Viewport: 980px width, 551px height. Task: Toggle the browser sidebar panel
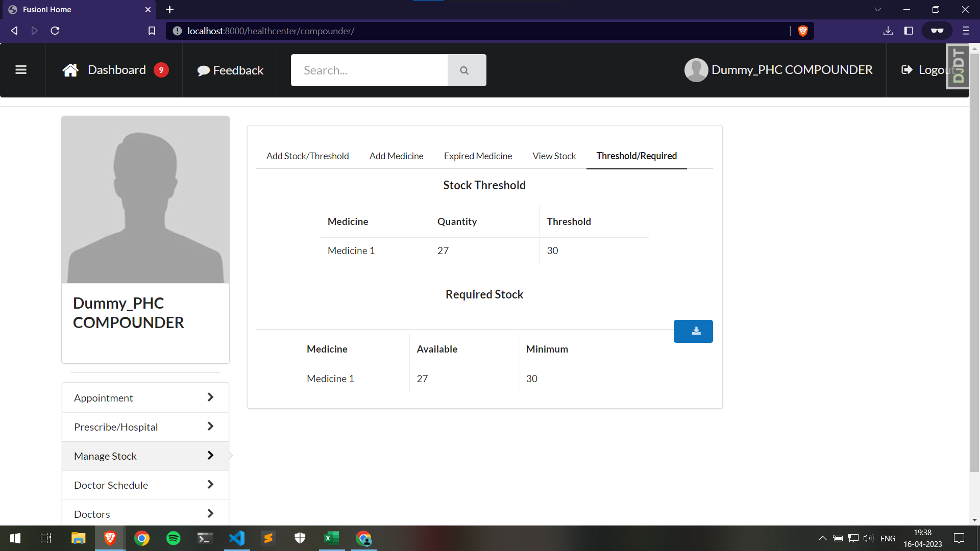(908, 31)
